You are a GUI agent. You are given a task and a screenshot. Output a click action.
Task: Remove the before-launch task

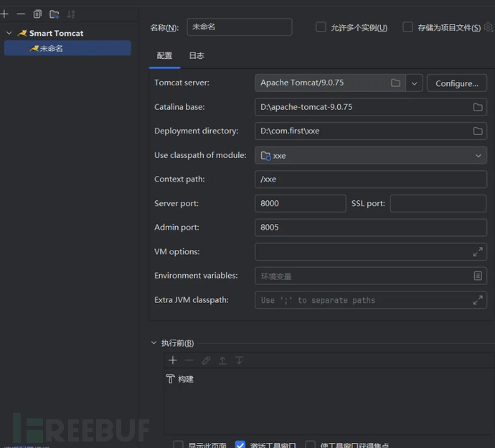pos(189,360)
